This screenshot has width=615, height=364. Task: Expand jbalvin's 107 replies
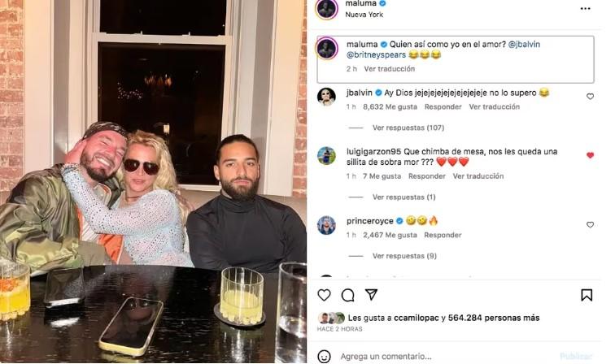click(408, 128)
